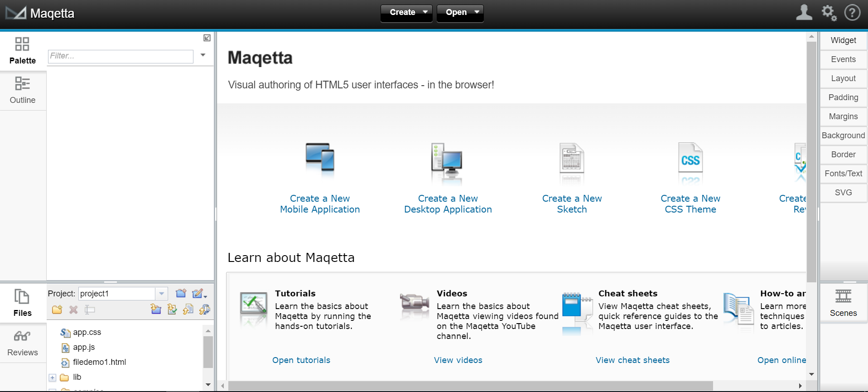
Task: Click the View cheat sheets link
Action: [632, 360]
